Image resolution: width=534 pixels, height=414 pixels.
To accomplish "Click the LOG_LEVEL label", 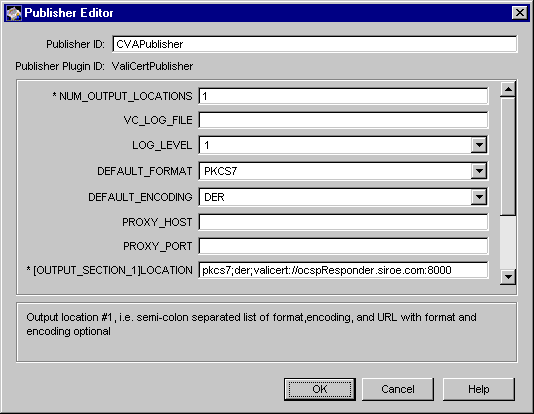I will 162,145.
